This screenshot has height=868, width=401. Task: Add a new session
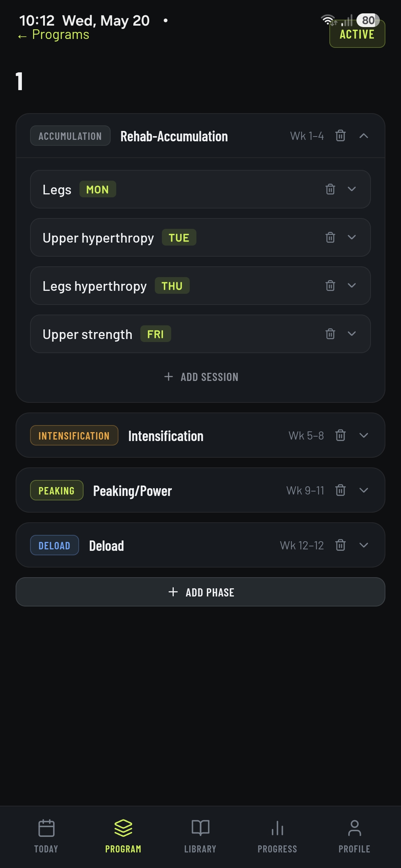click(201, 377)
